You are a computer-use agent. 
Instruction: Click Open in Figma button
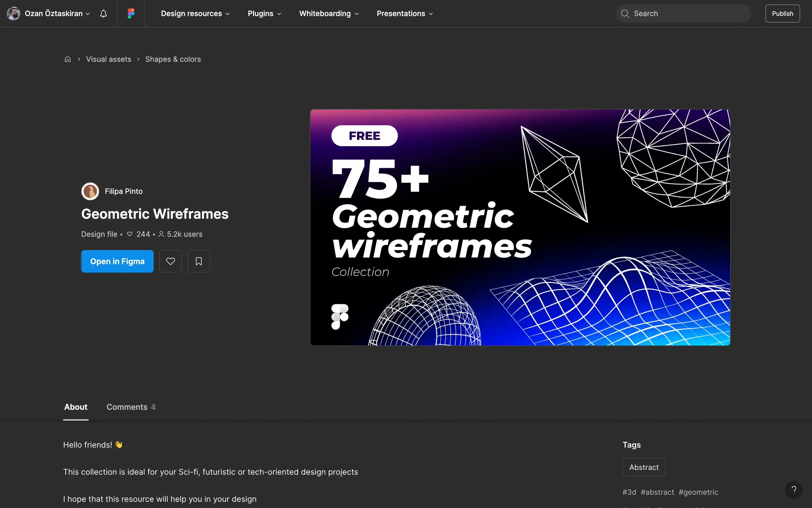117,261
